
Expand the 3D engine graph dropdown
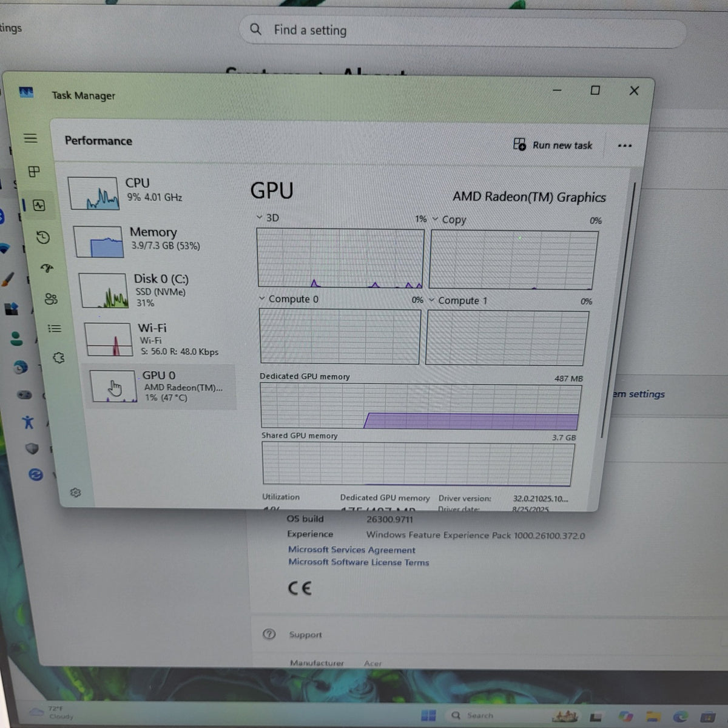pyautogui.click(x=268, y=217)
